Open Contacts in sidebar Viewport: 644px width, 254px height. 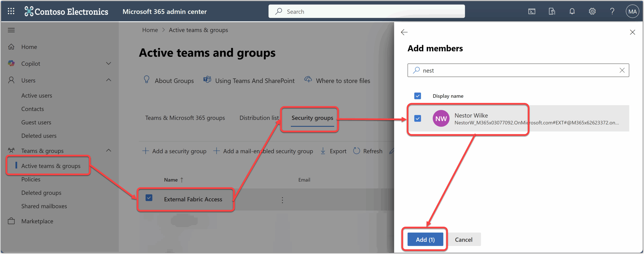click(32, 109)
